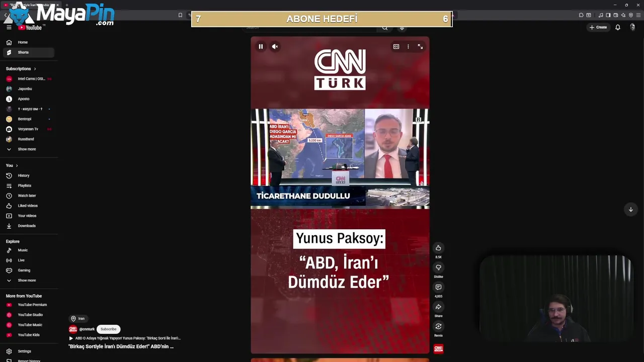Open the comments on the Short
The height and width of the screenshot is (362, 644).
click(x=438, y=287)
